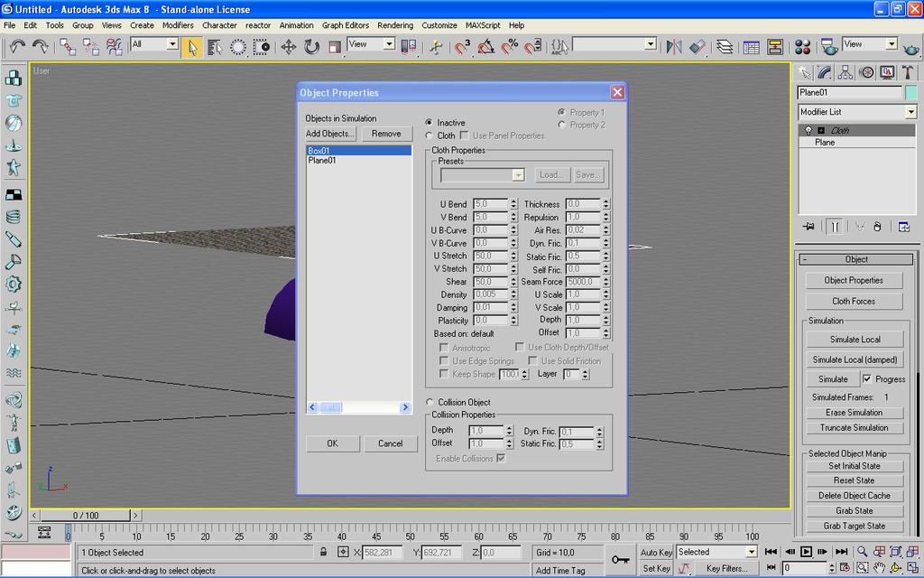Select the Inactive radio button
The height and width of the screenshot is (578, 924).
[429, 122]
